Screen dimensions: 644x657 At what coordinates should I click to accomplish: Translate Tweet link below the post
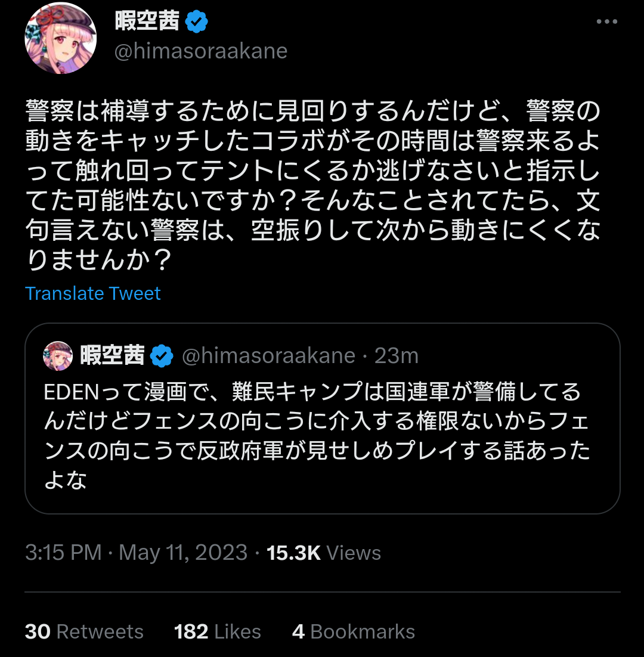coord(93,293)
